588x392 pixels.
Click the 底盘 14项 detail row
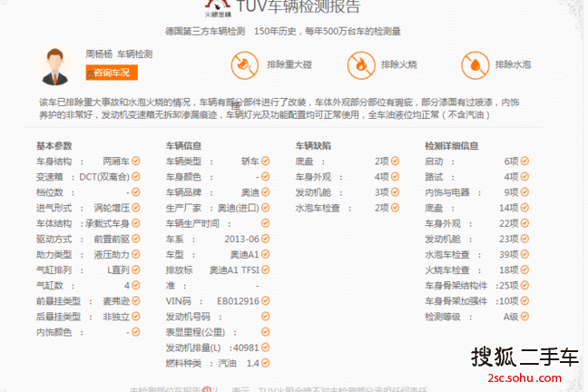tap(476, 208)
